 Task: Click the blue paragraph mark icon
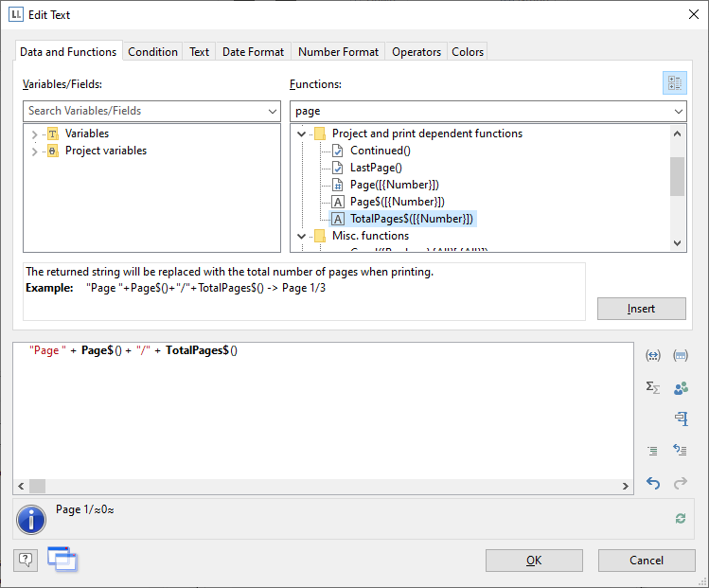click(x=680, y=419)
